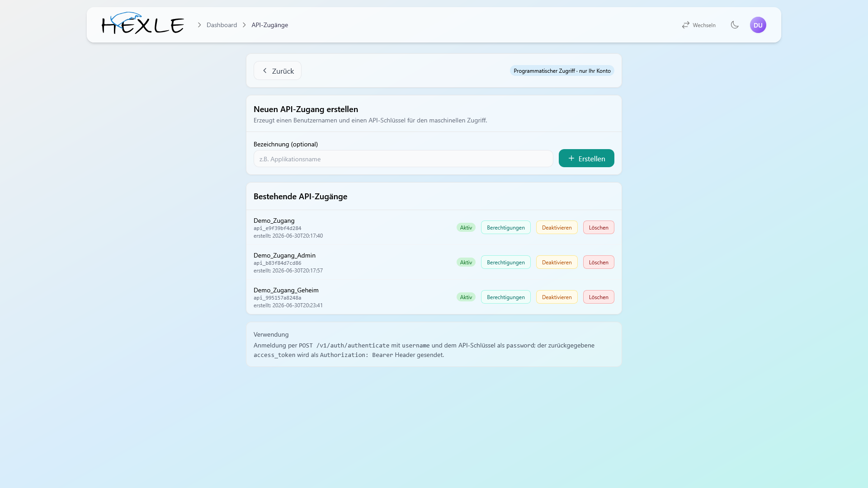Click the Verwendung heading
The height and width of the screenshot is (488, 868).
coord(271,334)
